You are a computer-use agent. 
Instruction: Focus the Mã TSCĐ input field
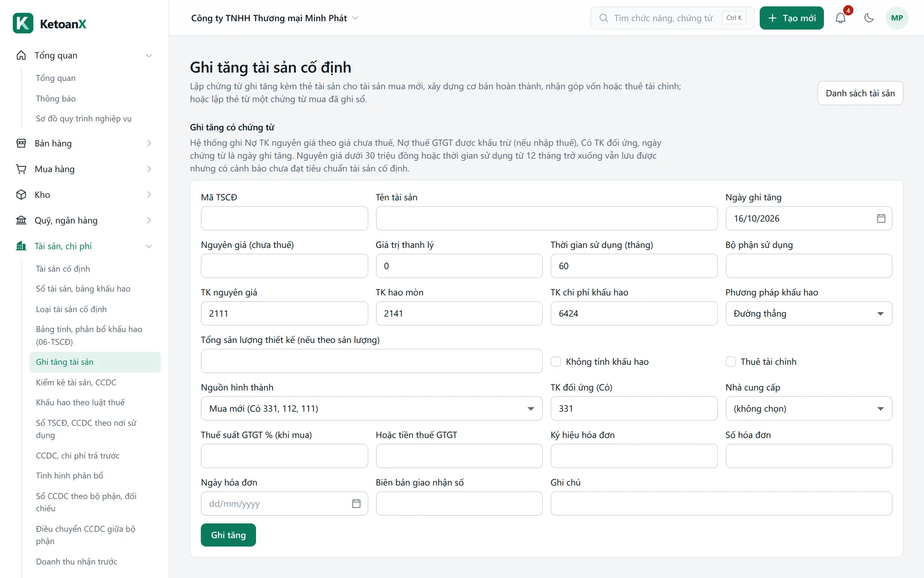[x=284, y=218]
